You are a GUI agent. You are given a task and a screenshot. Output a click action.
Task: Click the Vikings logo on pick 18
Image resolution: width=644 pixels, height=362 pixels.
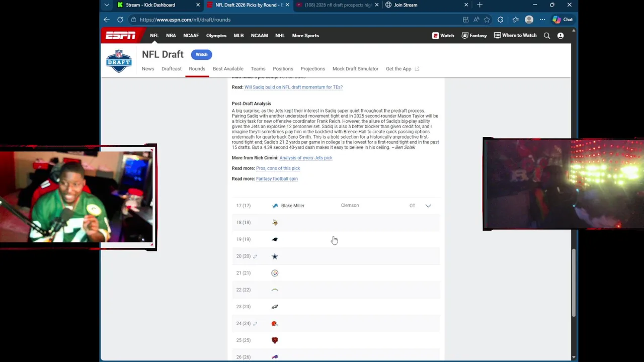click(275, 222)
